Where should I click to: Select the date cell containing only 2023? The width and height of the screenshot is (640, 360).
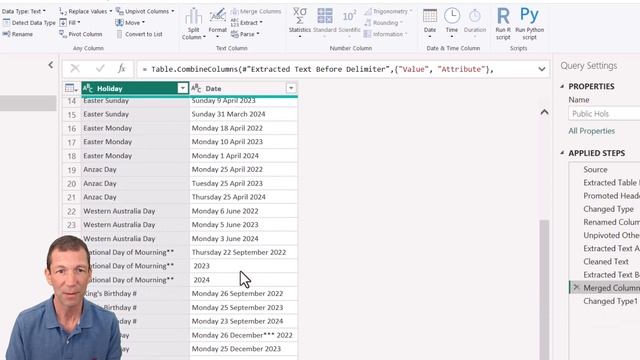point(244,266)
